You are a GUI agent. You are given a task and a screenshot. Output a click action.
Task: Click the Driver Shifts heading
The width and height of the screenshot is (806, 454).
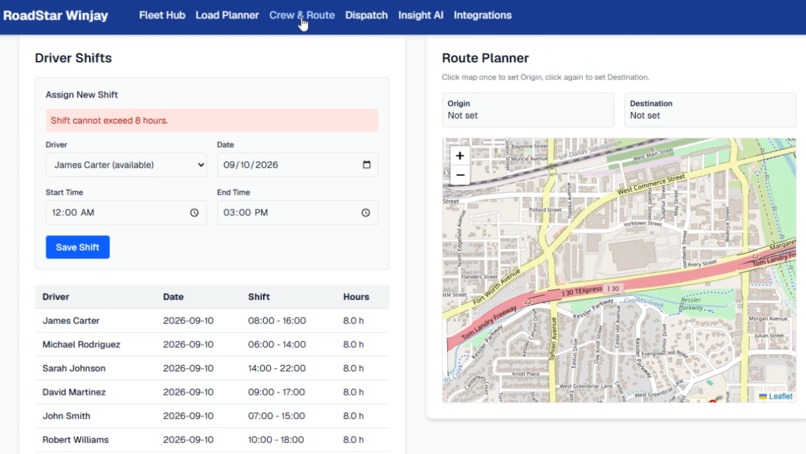(74, 58)
